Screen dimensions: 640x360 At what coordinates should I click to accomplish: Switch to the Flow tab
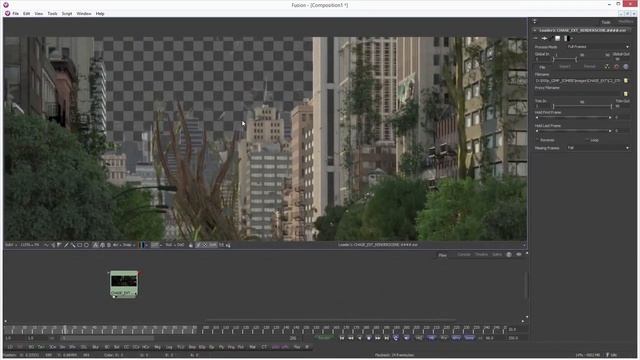(x=442, y=255)
